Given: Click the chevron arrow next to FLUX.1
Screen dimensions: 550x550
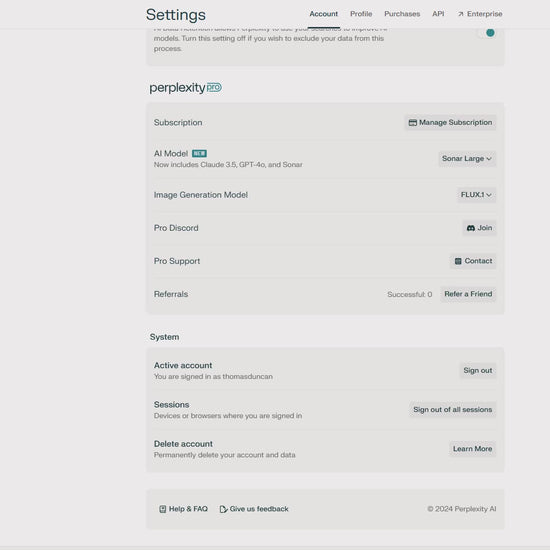Looking at the screenshot, I should pos(489,195).
